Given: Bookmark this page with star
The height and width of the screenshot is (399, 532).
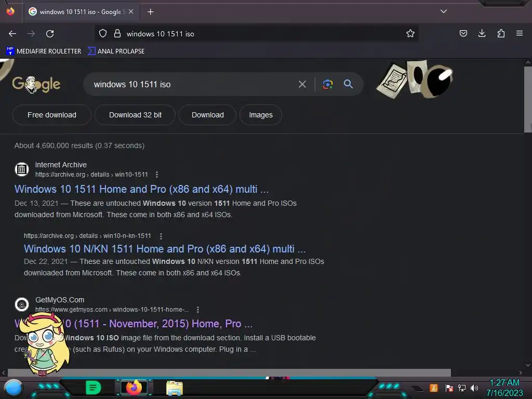Looking at the screenshot, I should coord(410,34).
